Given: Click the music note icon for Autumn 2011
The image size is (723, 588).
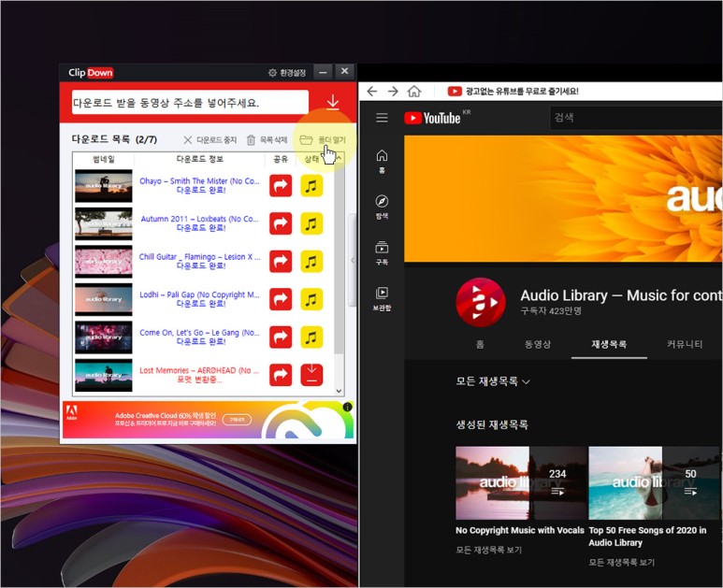Looking at the screenshot, I should click(x=311, y=223).
